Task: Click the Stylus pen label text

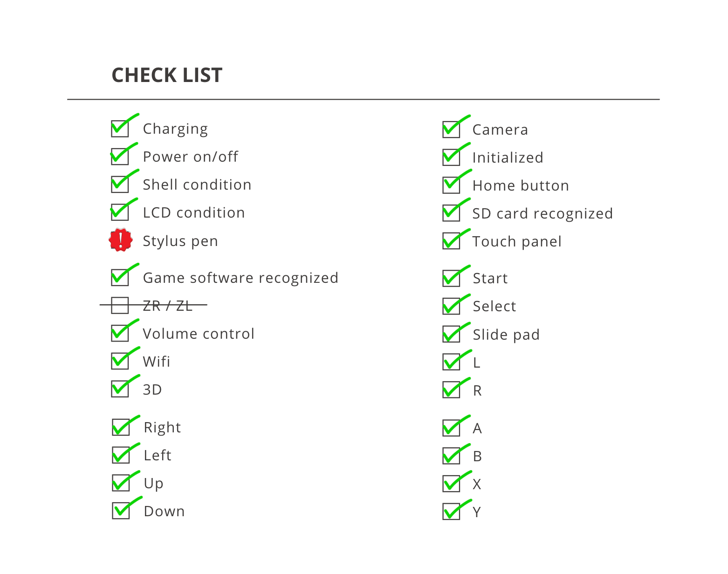Action: (180, 241)
